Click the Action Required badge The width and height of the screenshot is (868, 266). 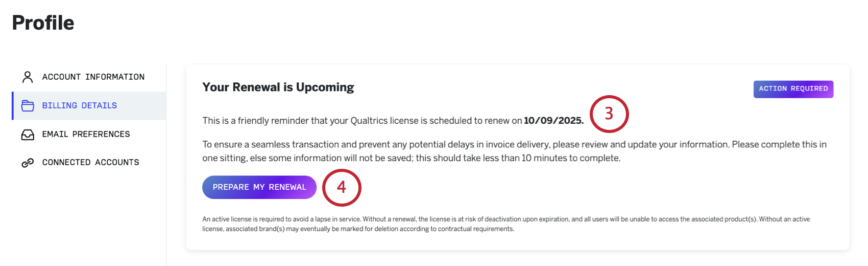[x=793, y=89]
